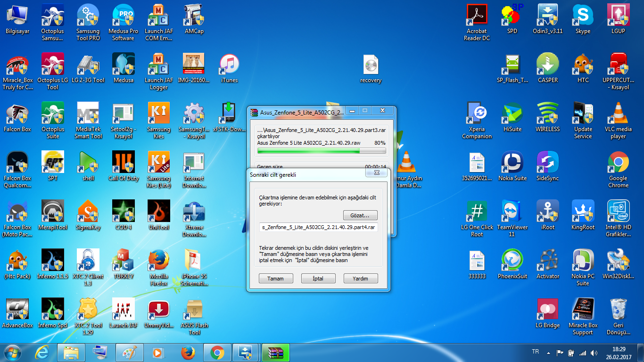Open LG One Click Root shortcut
This screenshot has height=362, width=644.
pyautogui.click(x=477, y=219)
